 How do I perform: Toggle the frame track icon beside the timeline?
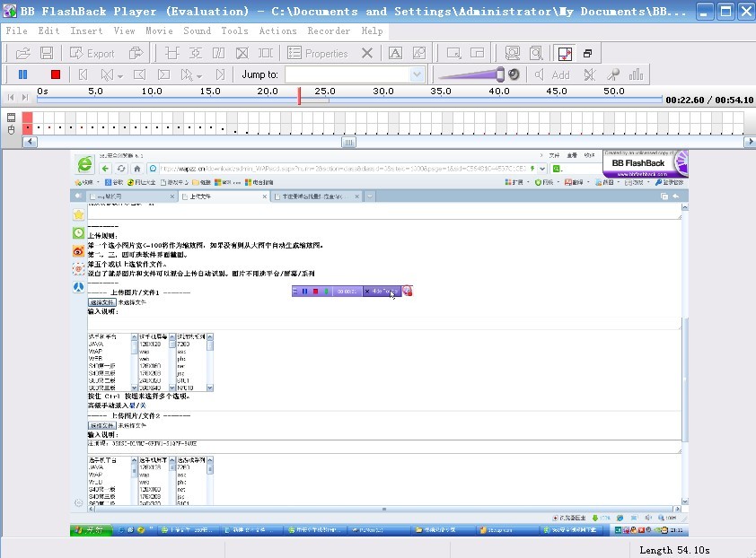click(12, 118)
